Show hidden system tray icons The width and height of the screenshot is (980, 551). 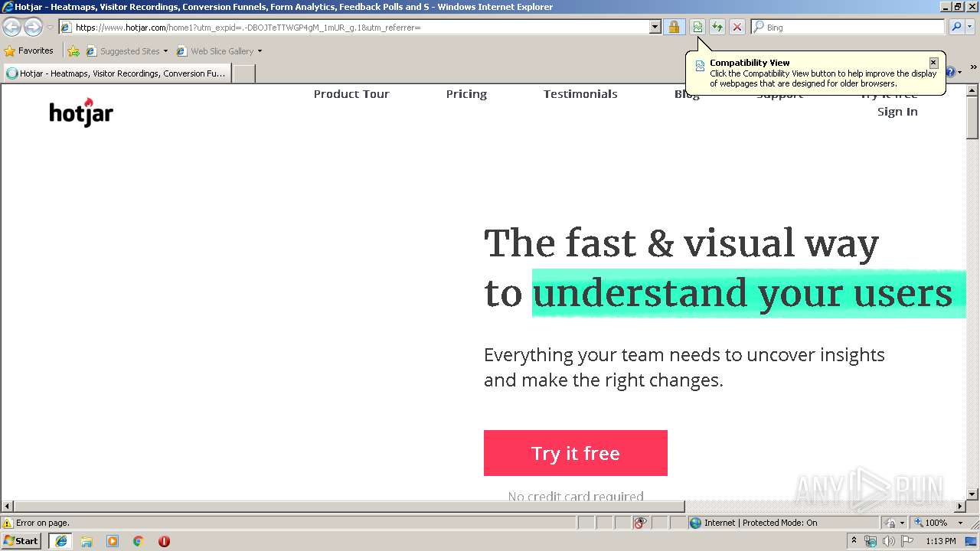(854, 541)
